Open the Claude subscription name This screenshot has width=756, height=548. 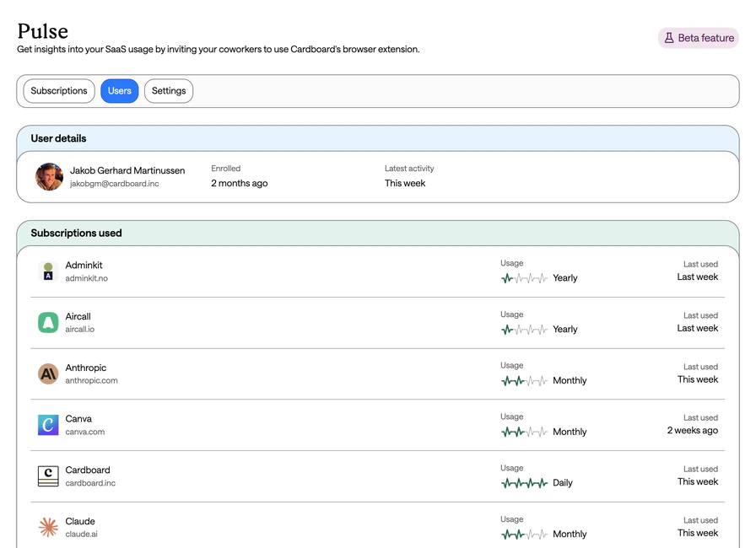(x=80, y=522)
